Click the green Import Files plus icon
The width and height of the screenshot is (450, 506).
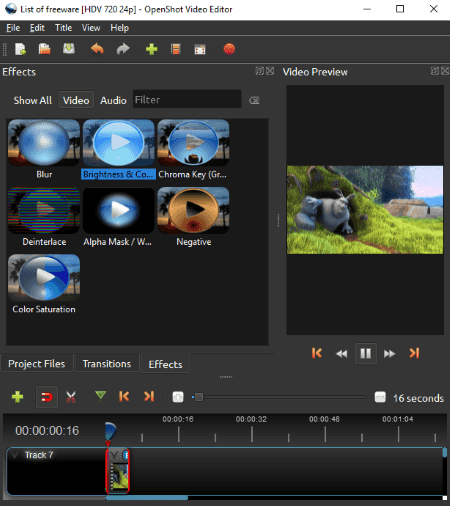click(152, 49)
